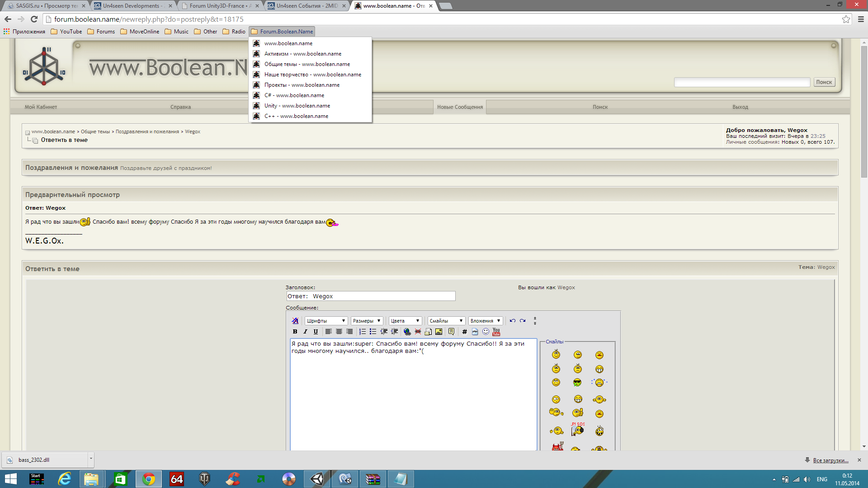Image resolution: width=868 pixels, height=488 pixels.
Task: Insert the sunglasses smiley
Action: 577,383
